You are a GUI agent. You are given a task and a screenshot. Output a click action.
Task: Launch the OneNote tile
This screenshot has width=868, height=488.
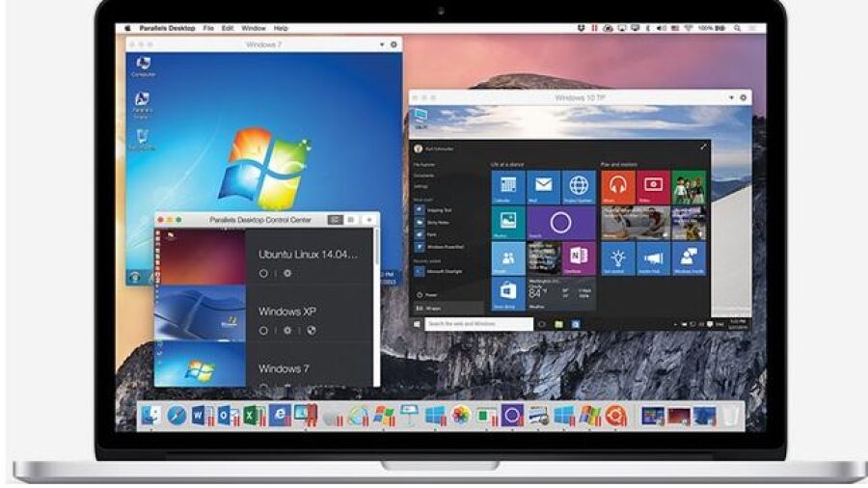tap(579, 258)
